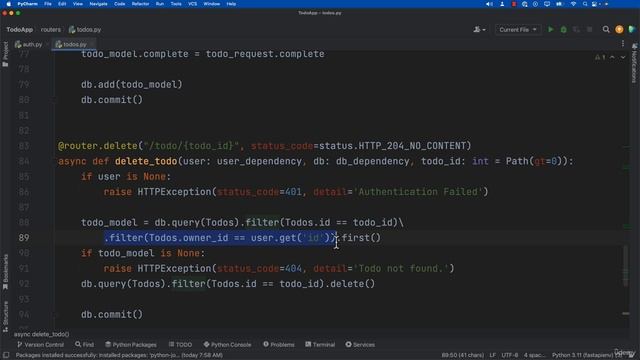Open the Services tool window

[x=360, y=345]
